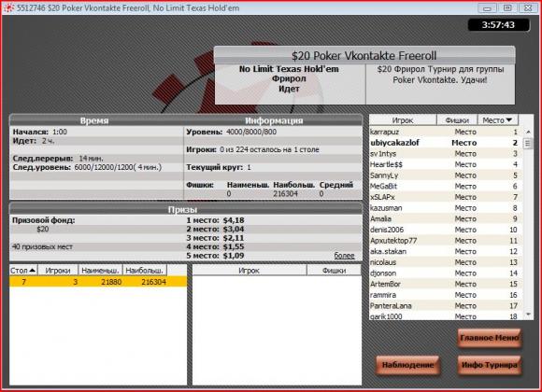Select player MeGaBit in standings
Viewport: 542px width, 392px height.
point(444,186)
